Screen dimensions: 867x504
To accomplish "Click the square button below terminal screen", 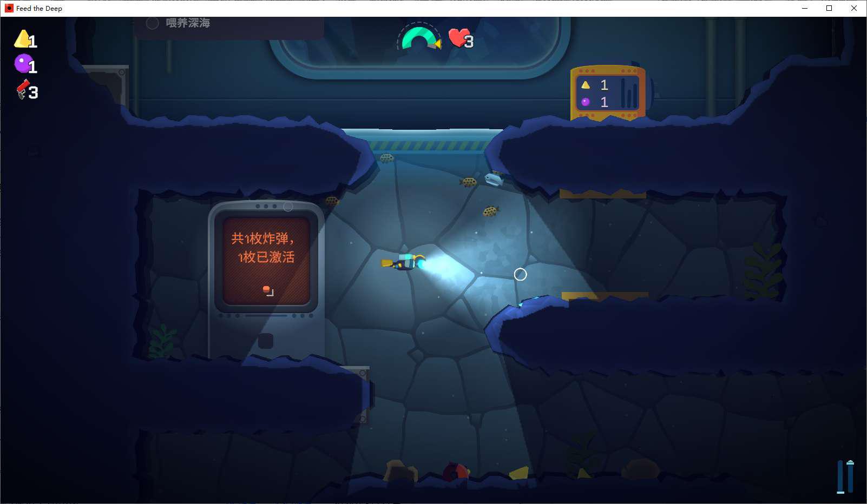I will pyautogui.click(x=266, y=341).
